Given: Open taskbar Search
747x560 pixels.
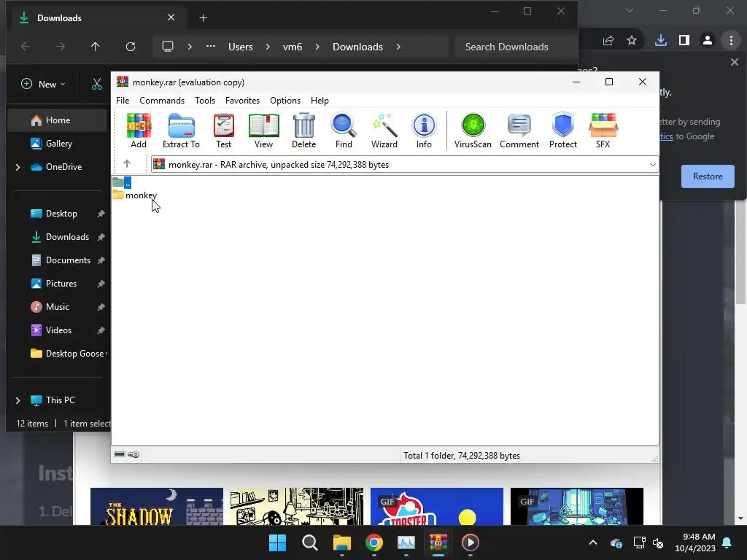Looking at the screenshot, I should tap(309, 542).
